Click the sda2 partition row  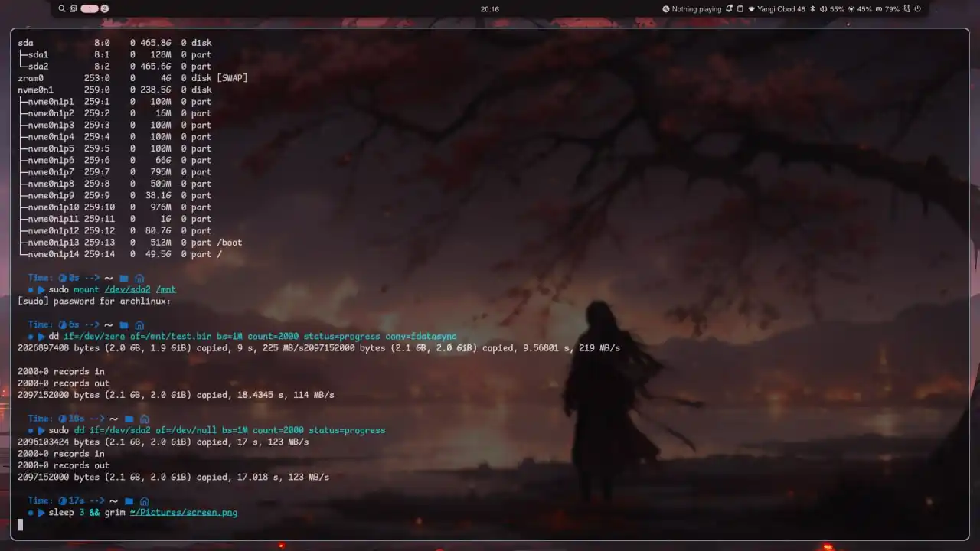pyautogui.click(x=115, y=67)
